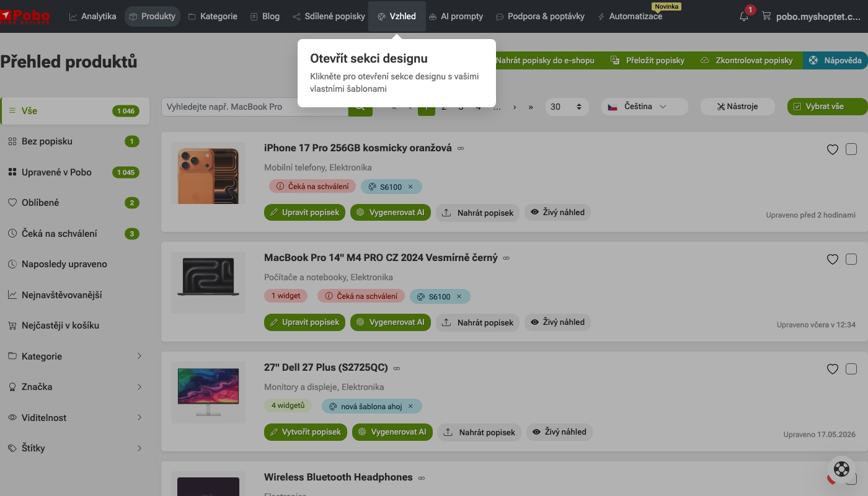The image size is (868, 496).
Task: Tick the checkbox for iPhone 17 Pro
Action: [851, 149]
